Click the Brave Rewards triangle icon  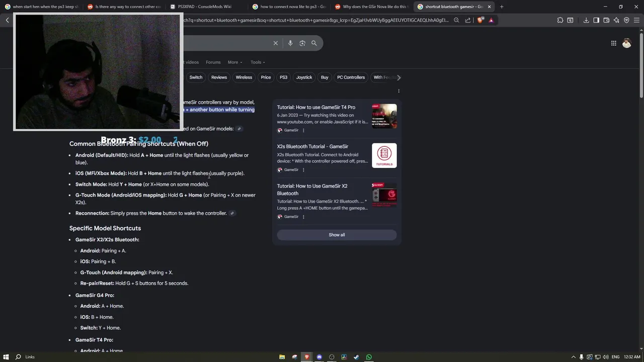(491, 20)
